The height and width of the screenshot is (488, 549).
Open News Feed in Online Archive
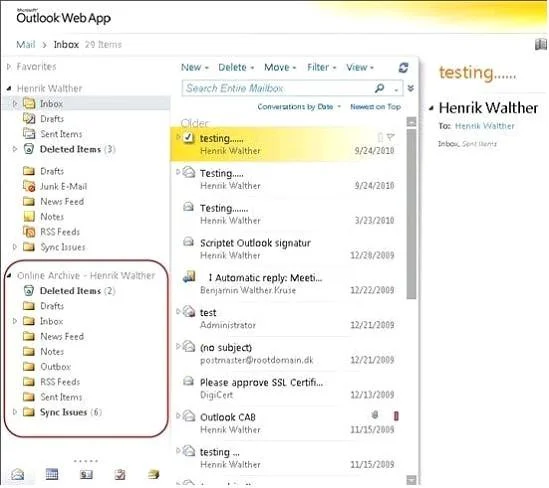(62, 336)
